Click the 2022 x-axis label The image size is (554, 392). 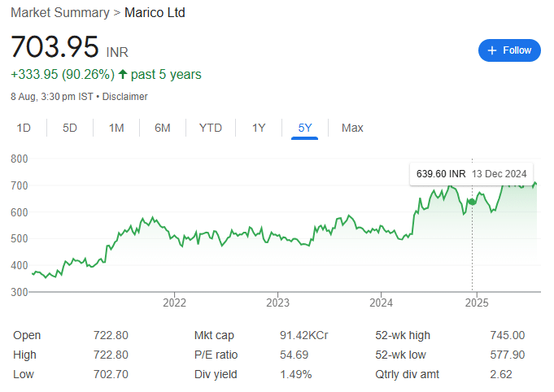(x=174, y=303)
